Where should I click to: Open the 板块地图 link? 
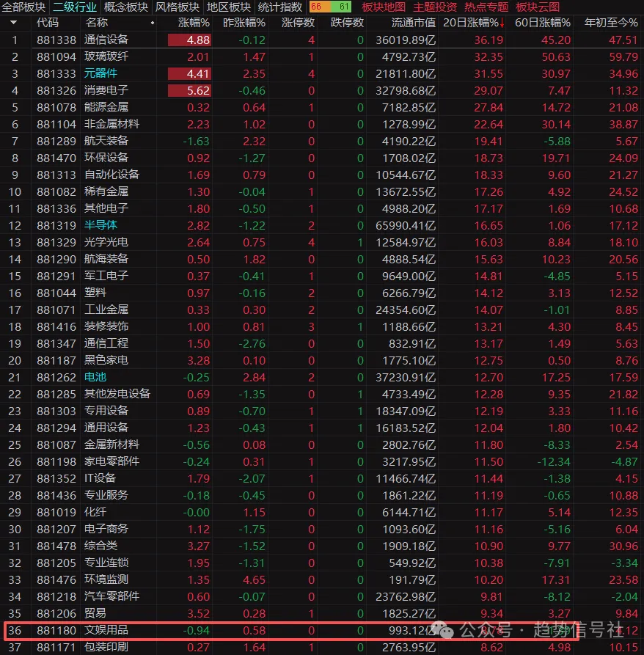coord(384,7)
